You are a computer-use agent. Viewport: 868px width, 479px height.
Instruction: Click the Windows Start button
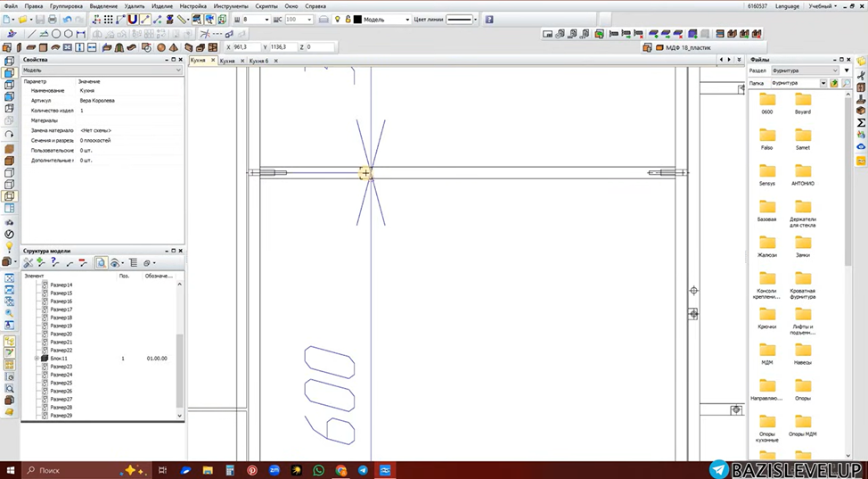pos(10,469)
